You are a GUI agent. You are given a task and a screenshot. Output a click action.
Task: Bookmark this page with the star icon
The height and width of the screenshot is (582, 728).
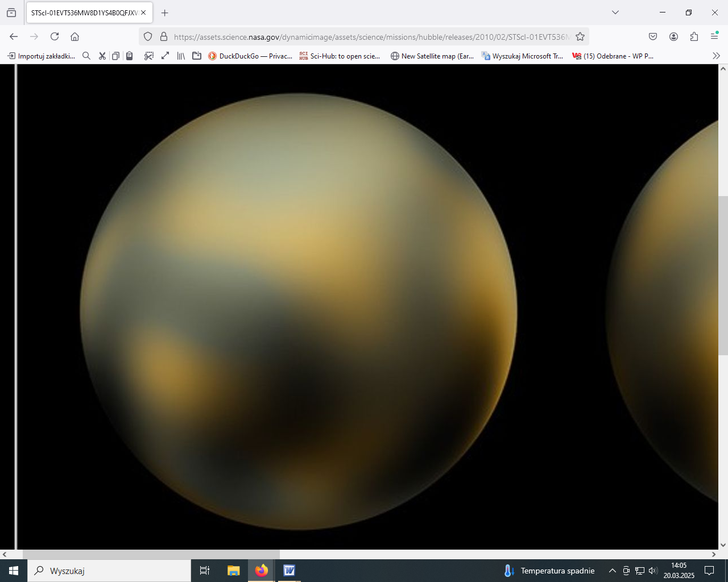[580, 36]
